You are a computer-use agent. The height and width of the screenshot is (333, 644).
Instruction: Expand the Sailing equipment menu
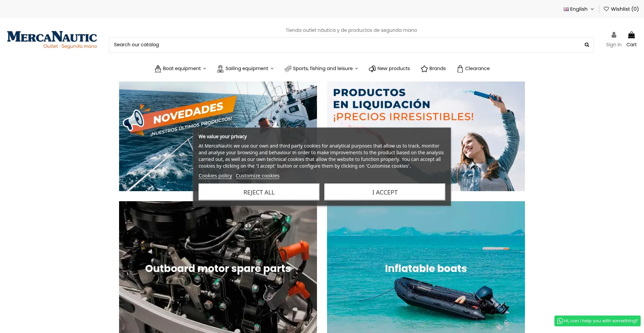[x=245, y=69]
